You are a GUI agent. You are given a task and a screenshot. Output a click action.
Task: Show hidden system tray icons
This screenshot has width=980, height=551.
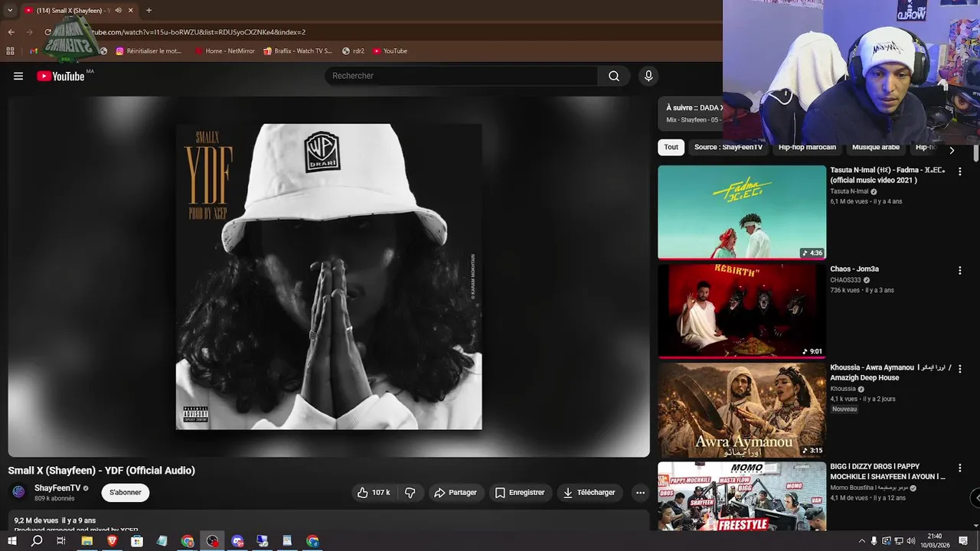(862, 541)
